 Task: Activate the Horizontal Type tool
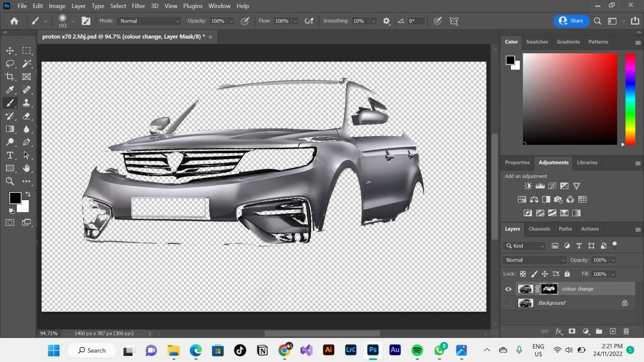[x=10, y=155]
